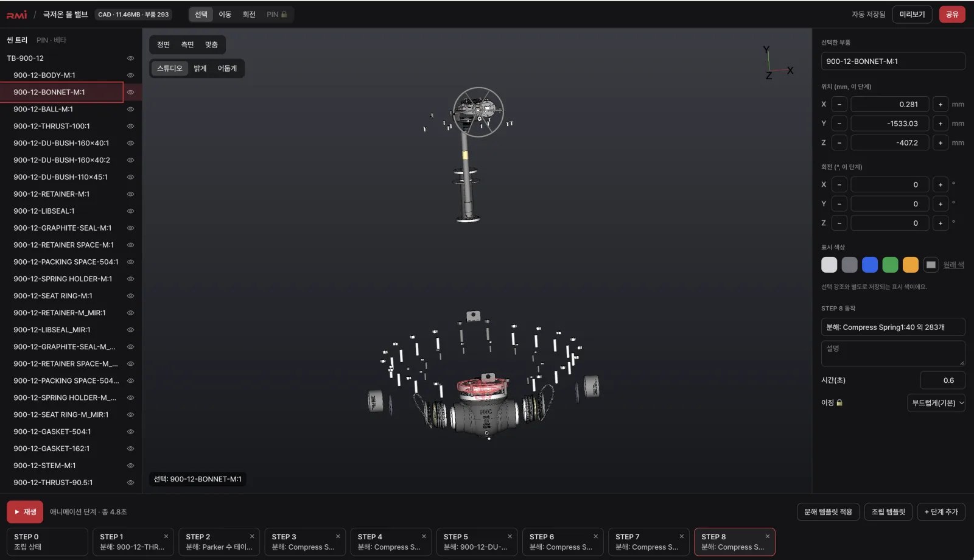Decrease rotation Z with minus button
This screenshot has height=560, width=974.
pyautogui.click(x=839, y=223)
